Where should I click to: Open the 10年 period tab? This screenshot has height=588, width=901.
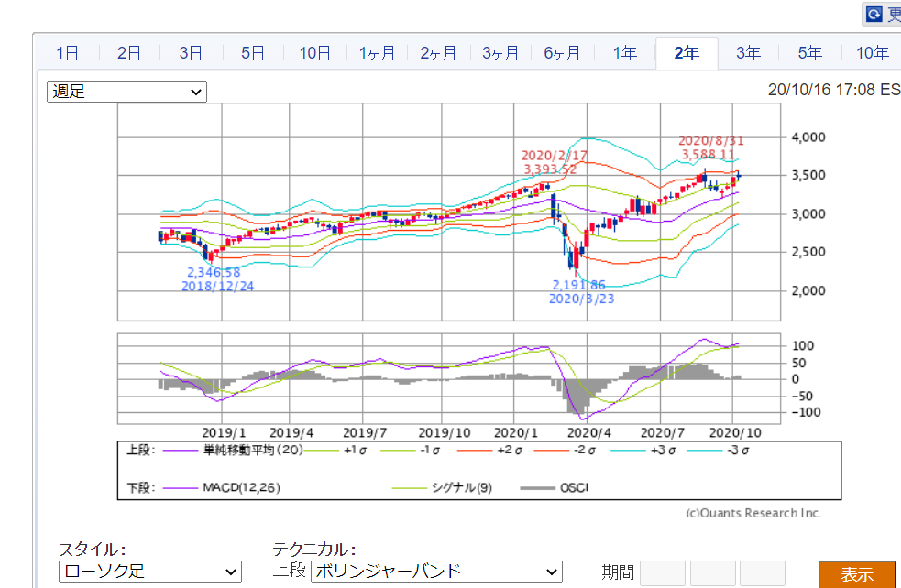[x=872, y=53]
